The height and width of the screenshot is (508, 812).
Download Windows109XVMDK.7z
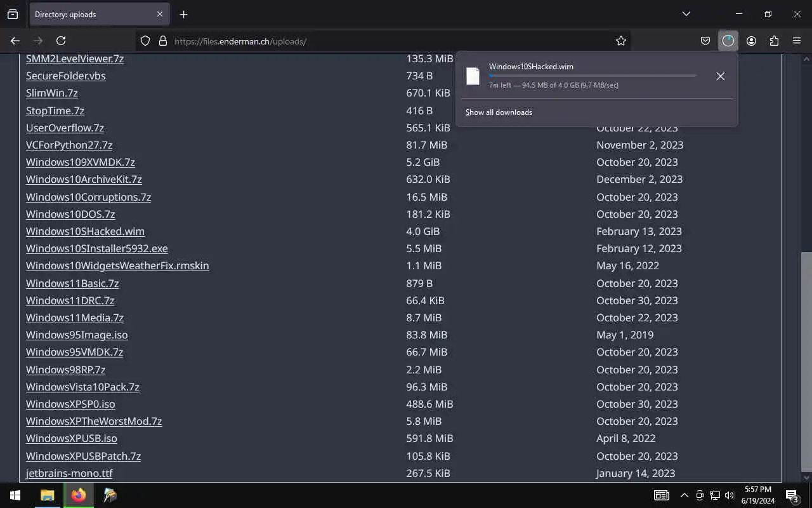pyautogui.click(x=81, y=162)
